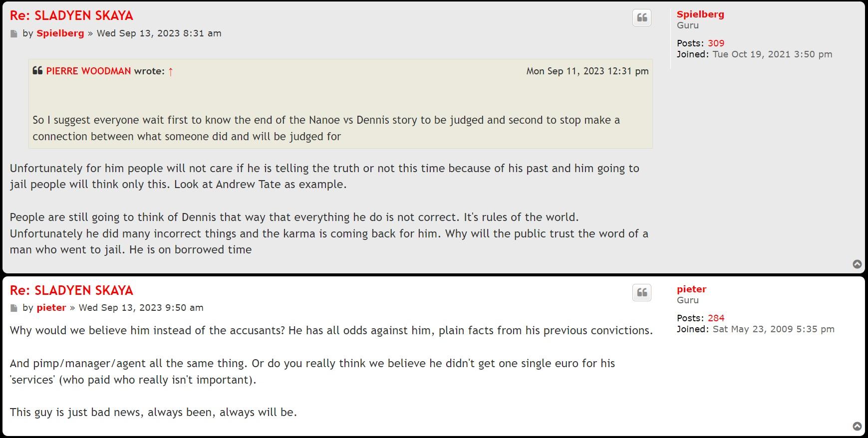Click the quotation mark icon in quoted block
868x438 pixels.
pos(37,71)
